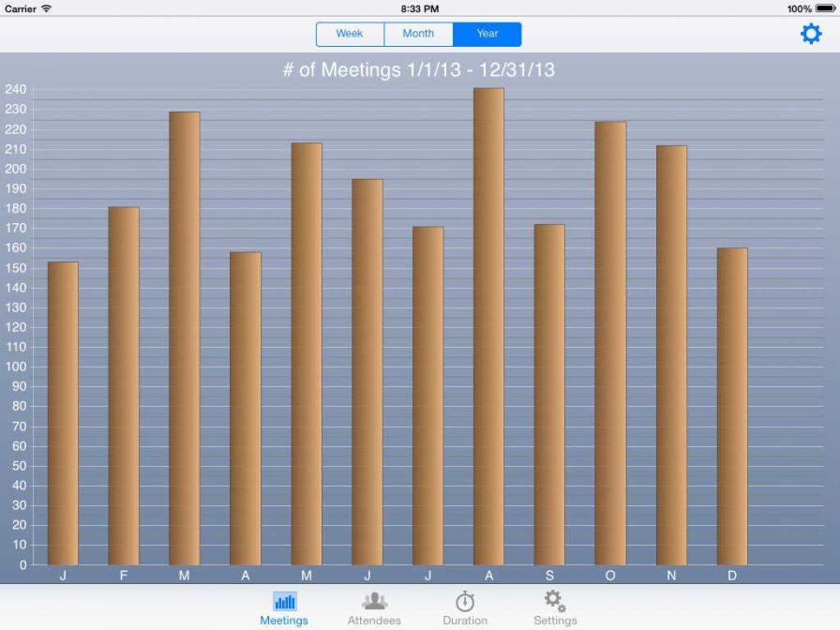Tap the Wi-Fi icon in the status bar
This screenshot has height=630, width=840.
pyautogui.click(x=46, y=7)
